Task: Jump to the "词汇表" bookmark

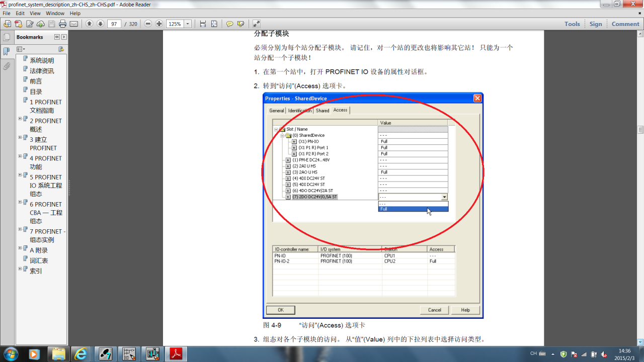Action: tap(39, 260)
